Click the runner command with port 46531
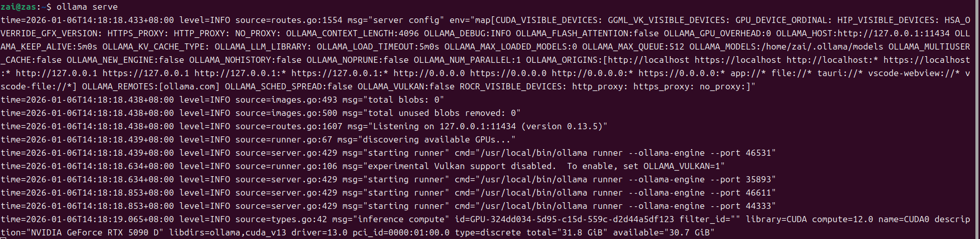This screenshot has width=980, height=239. tap(615, 153)
